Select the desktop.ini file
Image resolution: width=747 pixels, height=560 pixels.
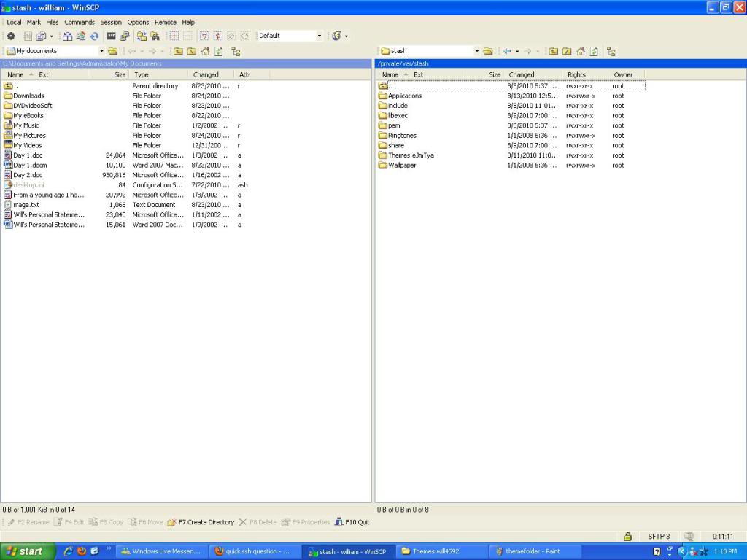[24, 185]
